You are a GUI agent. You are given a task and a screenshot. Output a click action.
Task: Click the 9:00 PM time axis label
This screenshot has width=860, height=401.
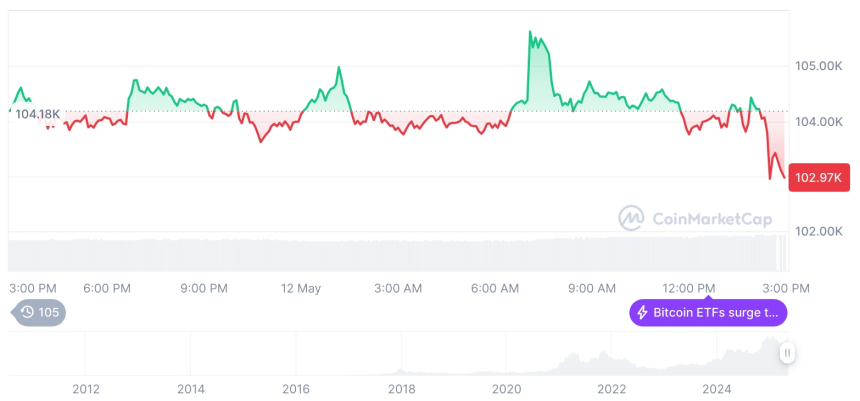point(204,288)
